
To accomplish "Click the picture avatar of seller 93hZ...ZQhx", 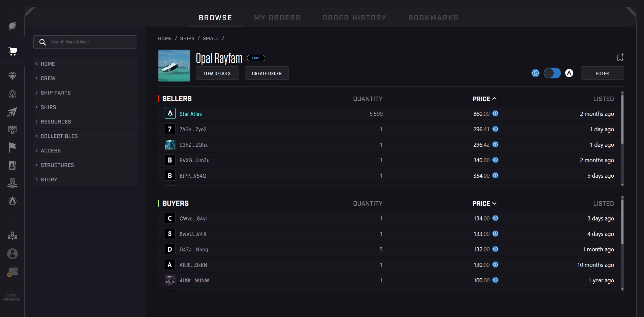I will pyautogui.click(x=170, y=145).
